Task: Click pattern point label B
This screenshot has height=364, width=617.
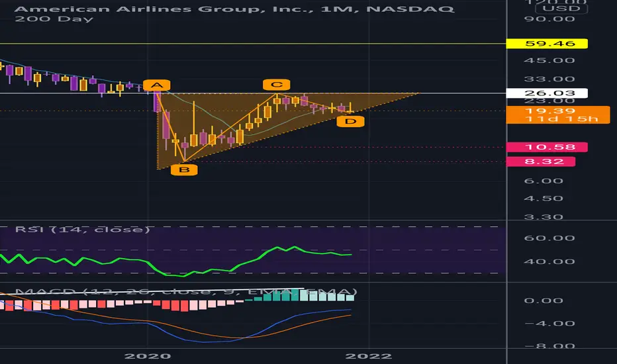Action: pyautogui.click(x=184, y=170)
